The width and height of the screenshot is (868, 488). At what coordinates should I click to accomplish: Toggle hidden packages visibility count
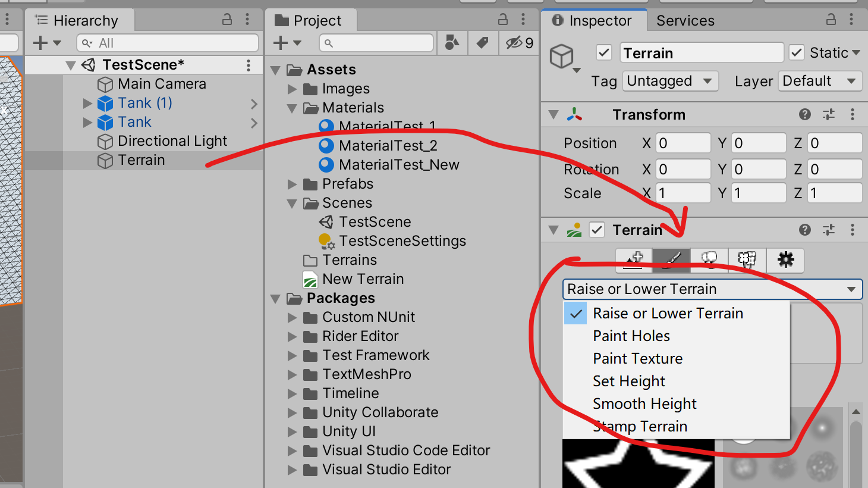(x=520, y=43)
